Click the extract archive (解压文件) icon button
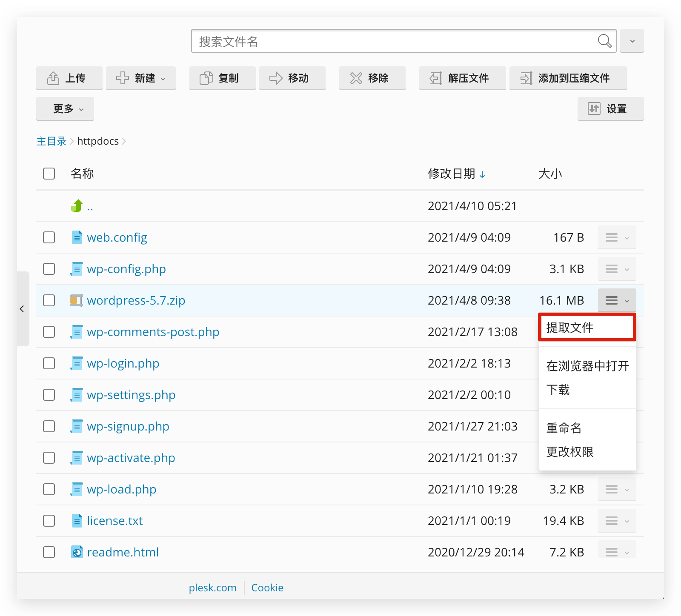This screenshot has width=681, height=616. point(462,78)
